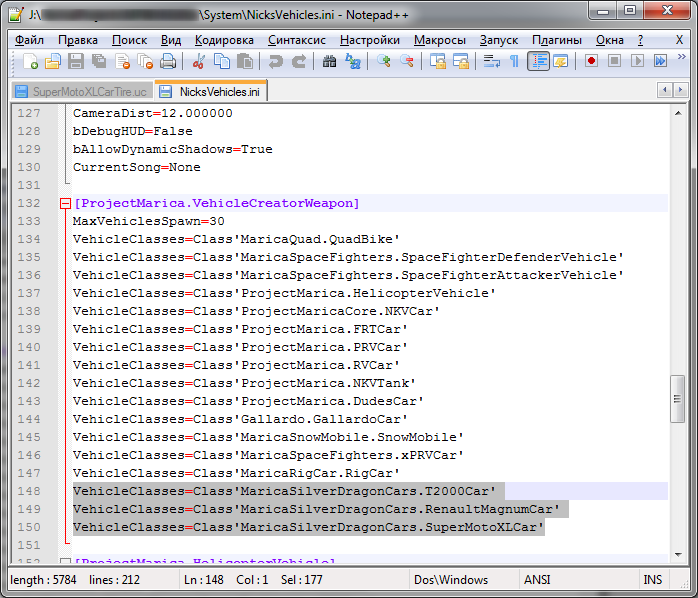Toggle the indent guide button

(x=538, y=61)
